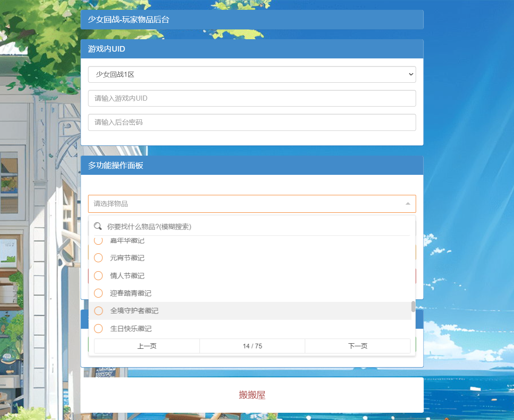Go to previous page with 上一页
514x420 pixels.
tap(147, 346)
